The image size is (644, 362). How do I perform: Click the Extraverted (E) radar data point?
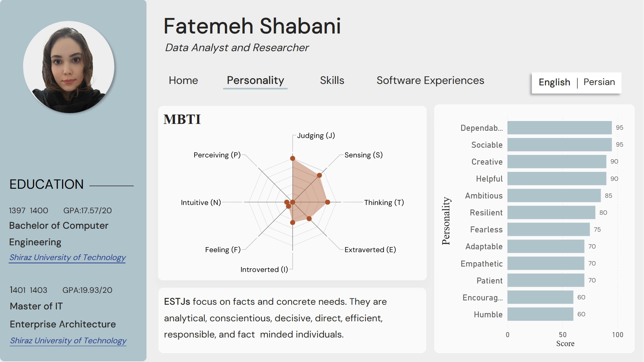click(309, 219)
